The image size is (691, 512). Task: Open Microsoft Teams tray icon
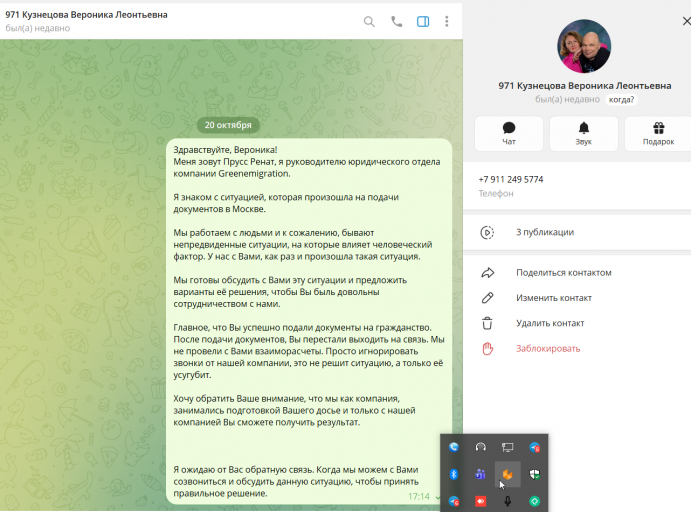480,474
